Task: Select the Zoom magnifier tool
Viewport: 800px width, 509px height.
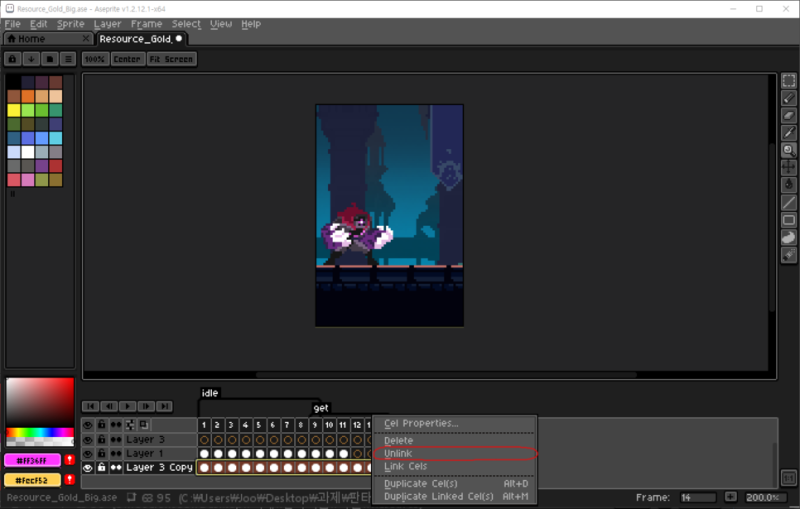Action: click(789, 150)
